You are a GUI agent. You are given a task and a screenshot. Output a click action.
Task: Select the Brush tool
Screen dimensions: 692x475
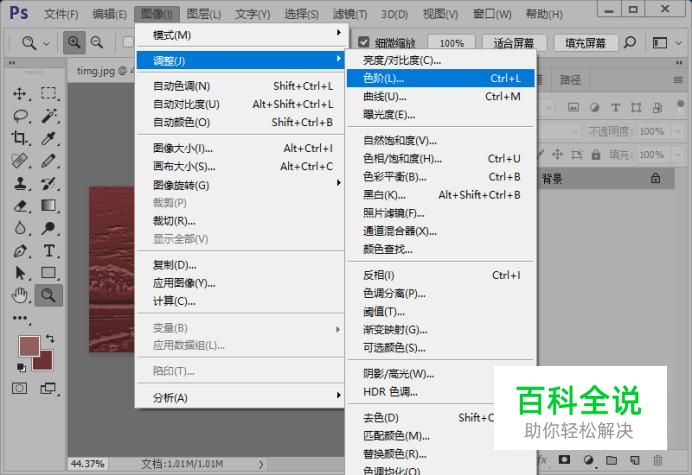coord(49,161)
